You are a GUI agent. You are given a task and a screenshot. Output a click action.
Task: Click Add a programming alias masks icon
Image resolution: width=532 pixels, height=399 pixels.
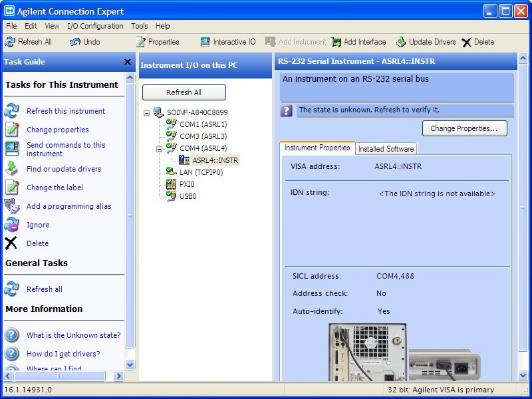pyautogui.click(x=12, y=206)
